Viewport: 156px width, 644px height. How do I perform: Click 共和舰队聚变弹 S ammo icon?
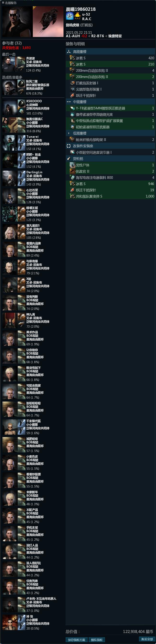72,196
